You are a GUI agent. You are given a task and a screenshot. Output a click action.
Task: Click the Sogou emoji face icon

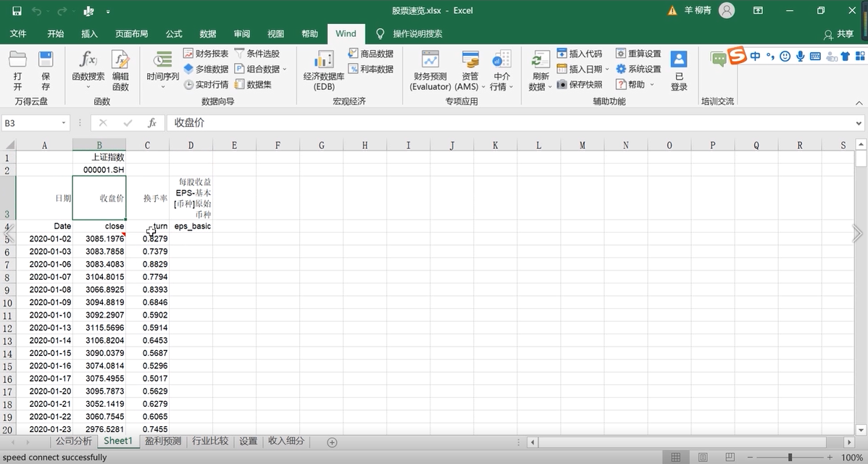click(x=785, y=56)
